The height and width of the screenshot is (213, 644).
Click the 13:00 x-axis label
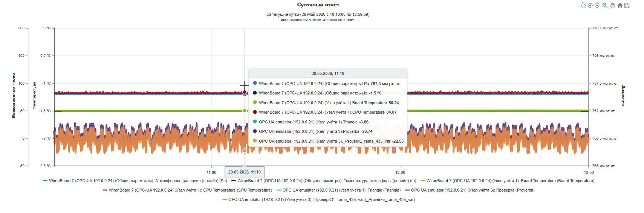[589, 172]
